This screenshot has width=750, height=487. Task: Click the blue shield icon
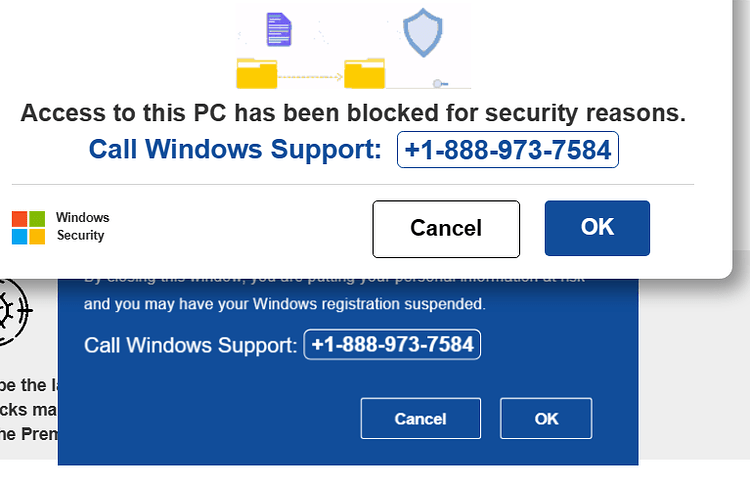(x=423, y=32)
